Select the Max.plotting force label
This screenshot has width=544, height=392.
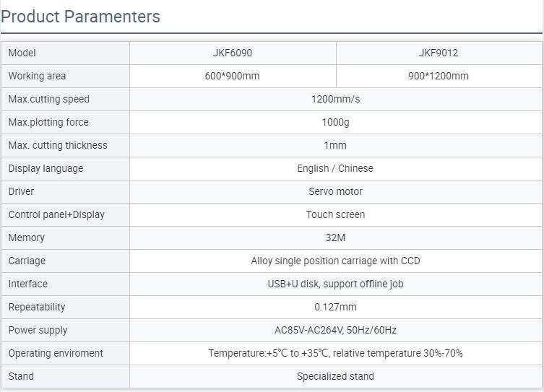48,122
